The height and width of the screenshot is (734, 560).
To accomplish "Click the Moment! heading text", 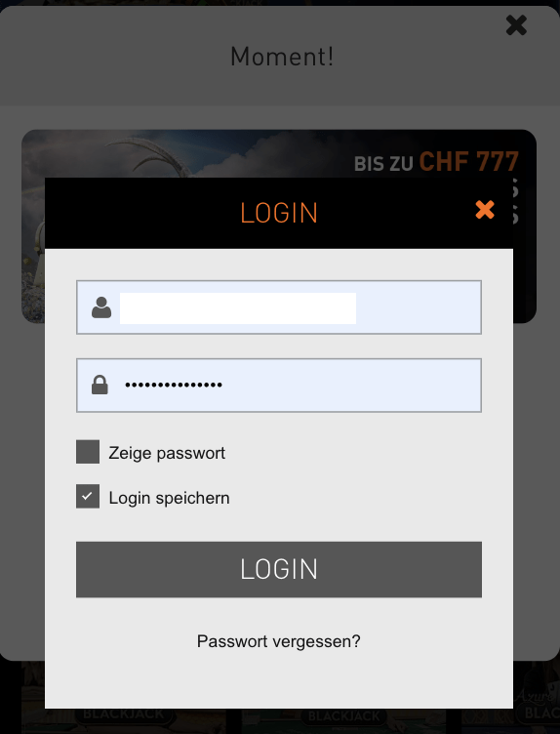I will click(282, 57).
